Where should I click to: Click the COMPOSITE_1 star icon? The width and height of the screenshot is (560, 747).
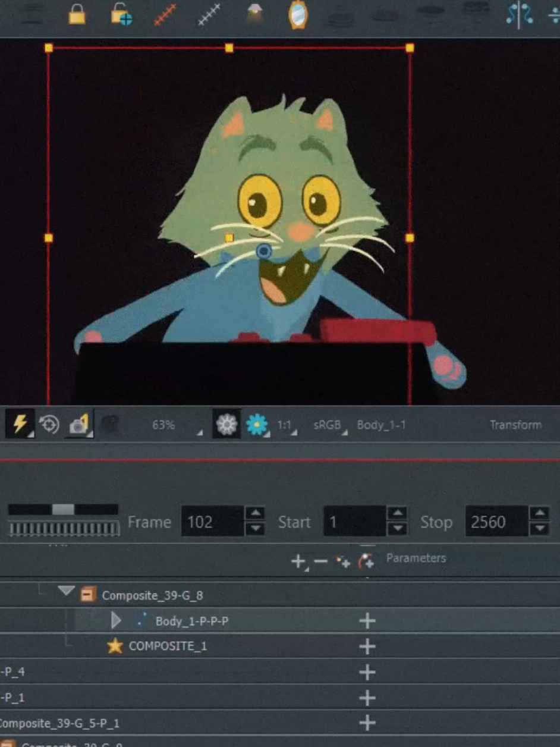[x=115, y=646]
